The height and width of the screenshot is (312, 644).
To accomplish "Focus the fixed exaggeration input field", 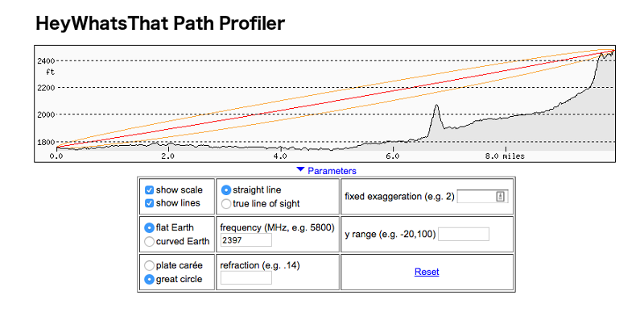I will pos(482,197).
